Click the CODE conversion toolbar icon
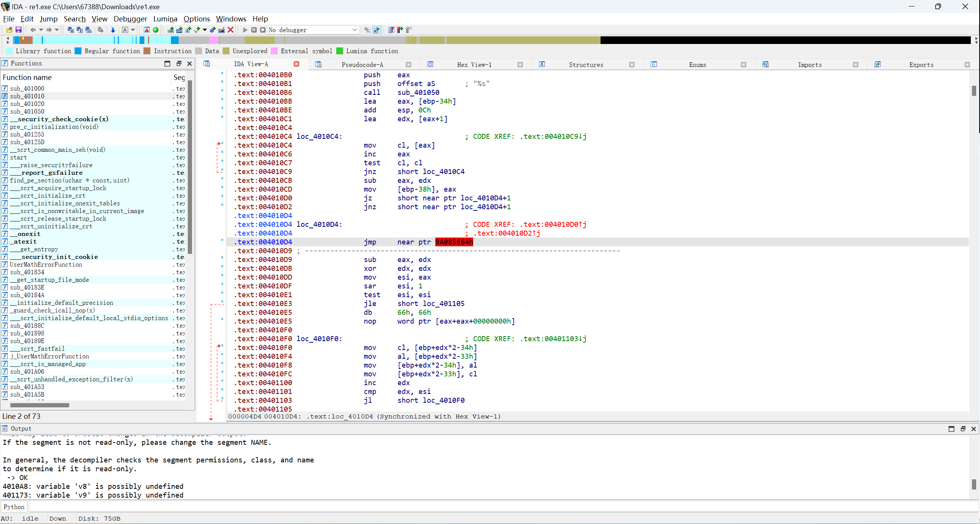The width and height of the screenshot is (980, 524). point(171,30)
